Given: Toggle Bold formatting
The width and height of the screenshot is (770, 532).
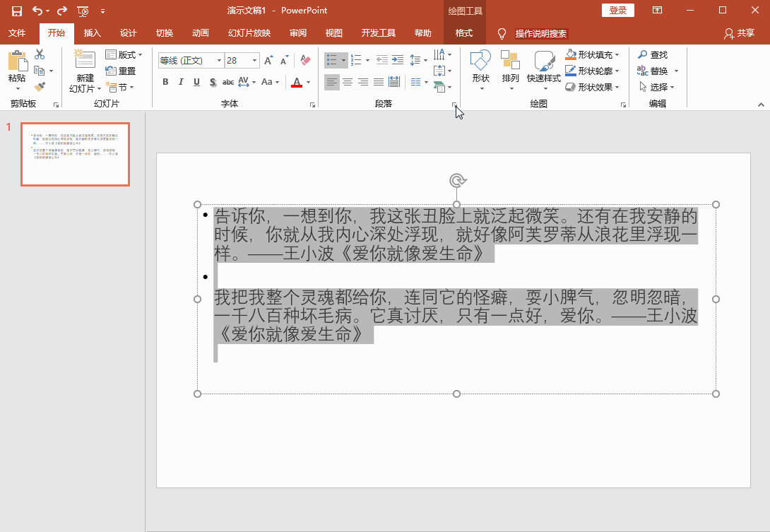Looking at the screenshot, I should pos(165,82).
